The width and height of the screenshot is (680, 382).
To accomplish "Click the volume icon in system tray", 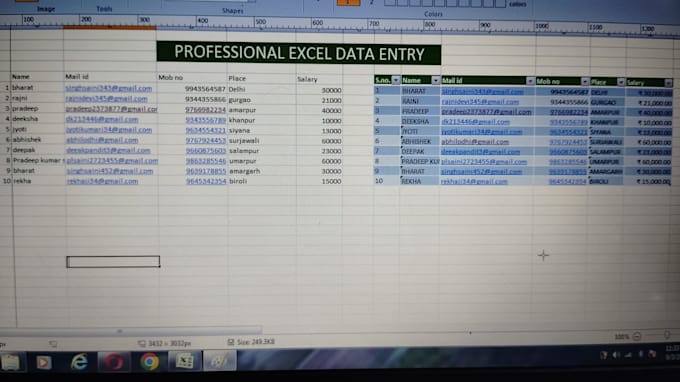I will [615, 355].
